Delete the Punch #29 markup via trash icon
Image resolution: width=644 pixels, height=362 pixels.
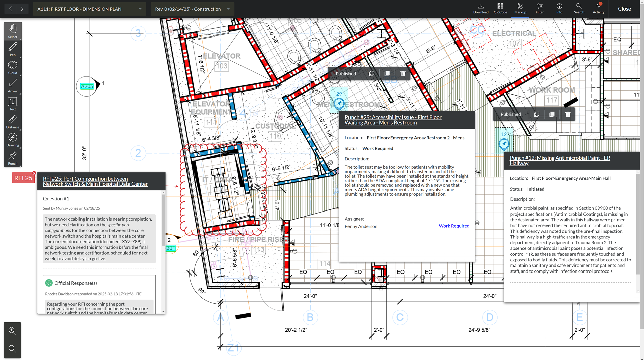[x=402, y=73]
